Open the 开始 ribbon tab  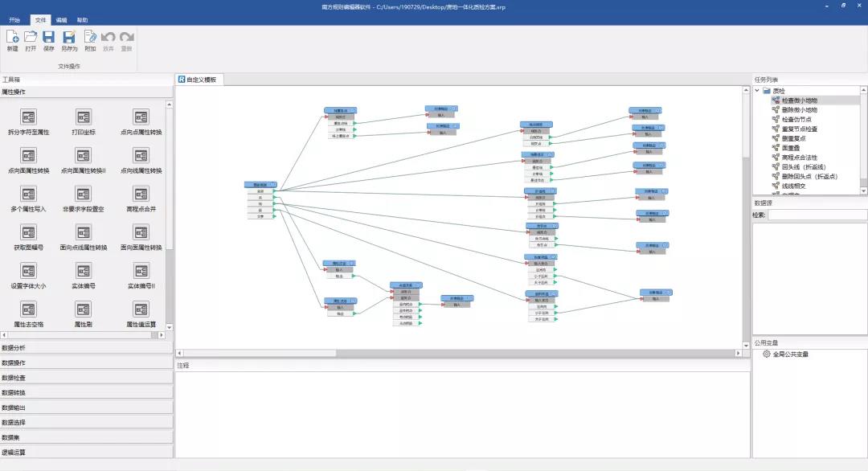pyautogui.click(x=14, y=19)
